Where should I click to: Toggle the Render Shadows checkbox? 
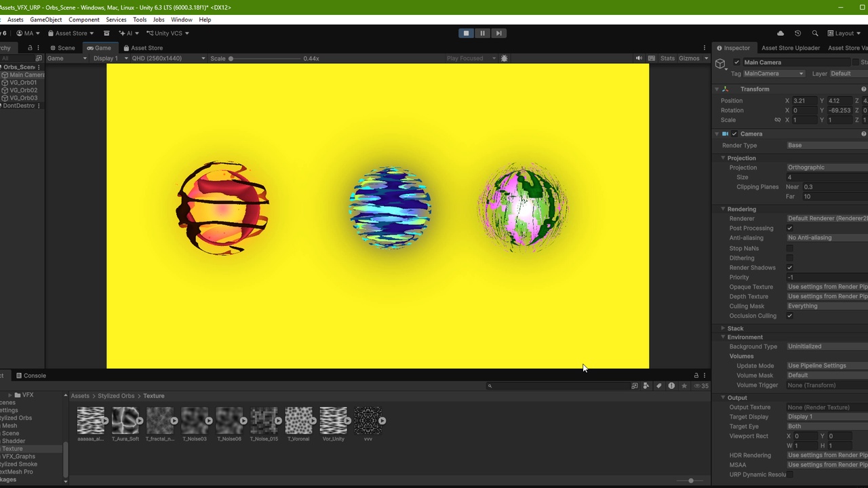[x=790, y=268]
